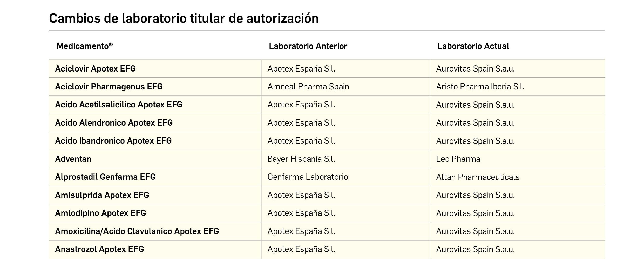Screen dimensions: 644x259
Task: Select the Bayer Hispania S.l. cell
Action: pyautogui.click(x=301, y=159)
